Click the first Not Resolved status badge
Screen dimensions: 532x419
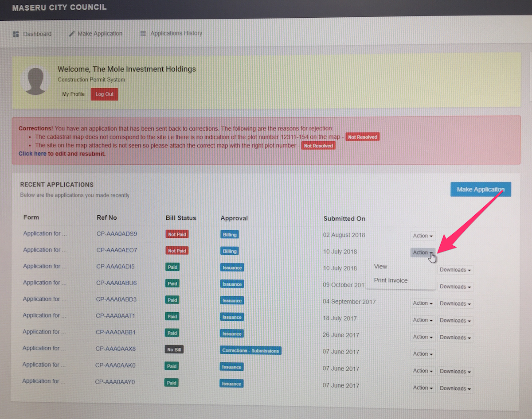click(x=362, y=136)
